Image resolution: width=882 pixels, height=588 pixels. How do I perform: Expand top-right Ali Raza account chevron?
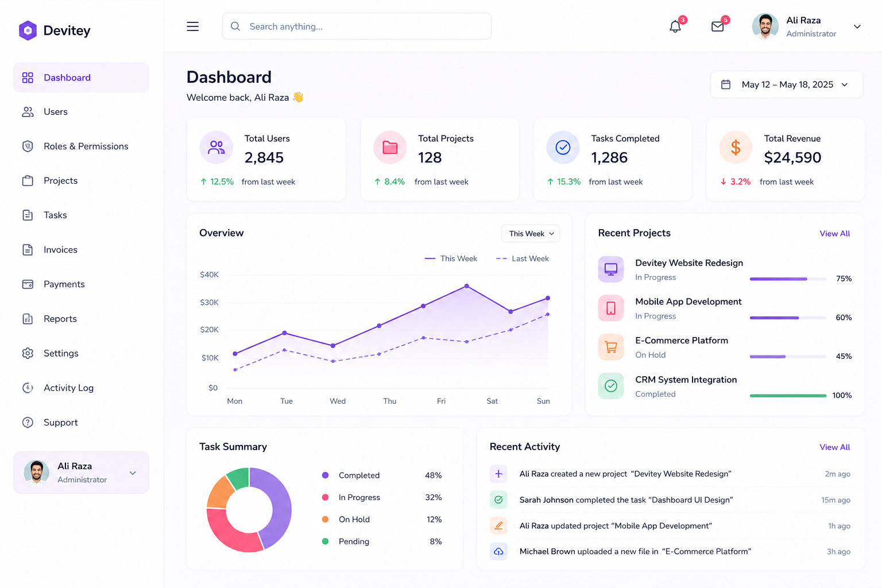click(857, 26)
